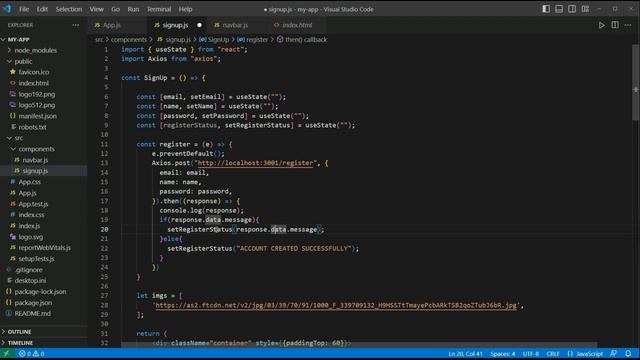
Task: Open README.md file
Action: (x=32, y=313)
